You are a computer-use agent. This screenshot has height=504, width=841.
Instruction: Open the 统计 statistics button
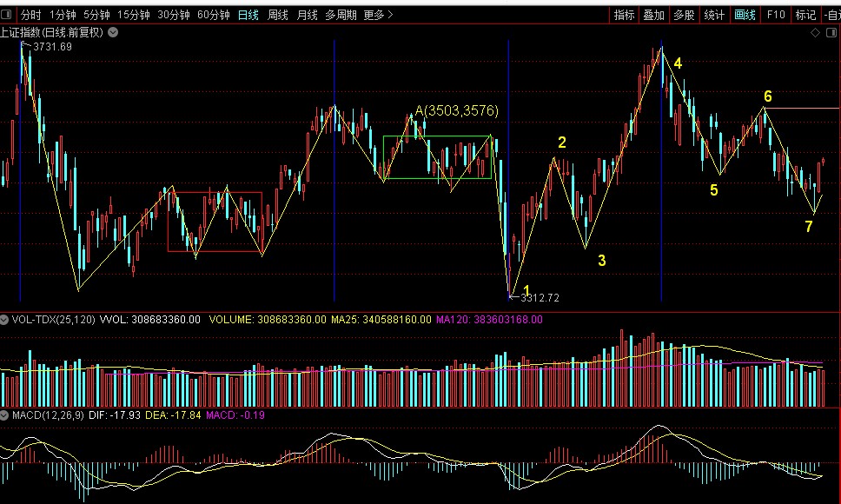[x=714, y=15]
